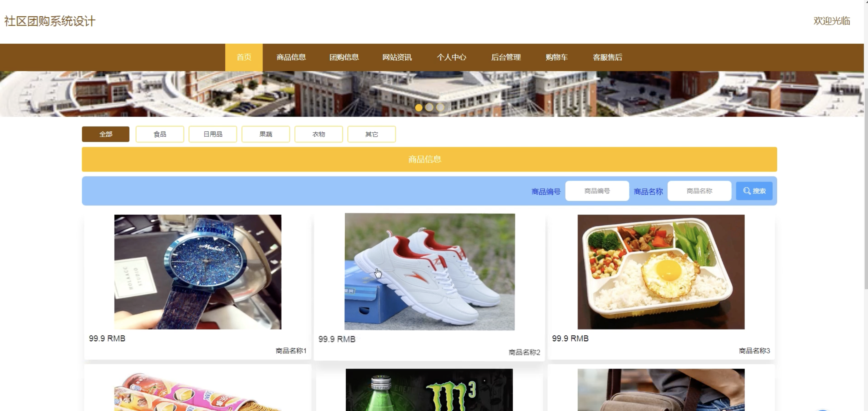Click the 99.9 RMB price under watch

[107, 338]
